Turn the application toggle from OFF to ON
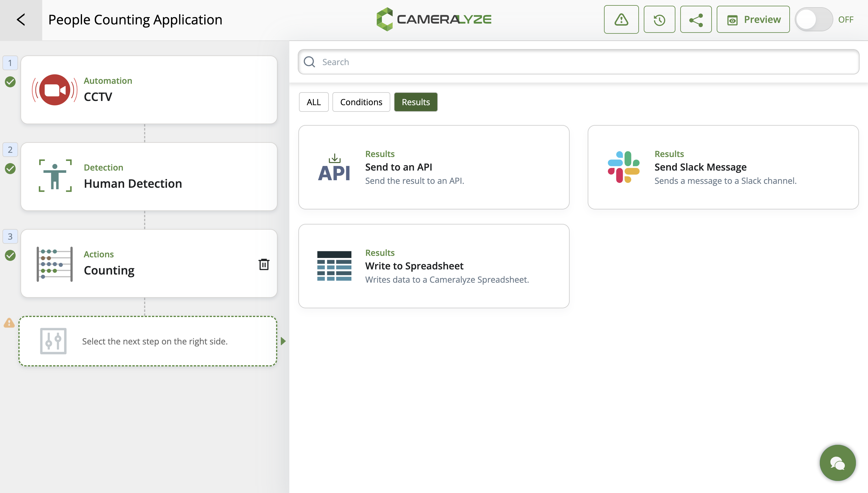Screen dimensions: 868x493 [x=813, y=19]
